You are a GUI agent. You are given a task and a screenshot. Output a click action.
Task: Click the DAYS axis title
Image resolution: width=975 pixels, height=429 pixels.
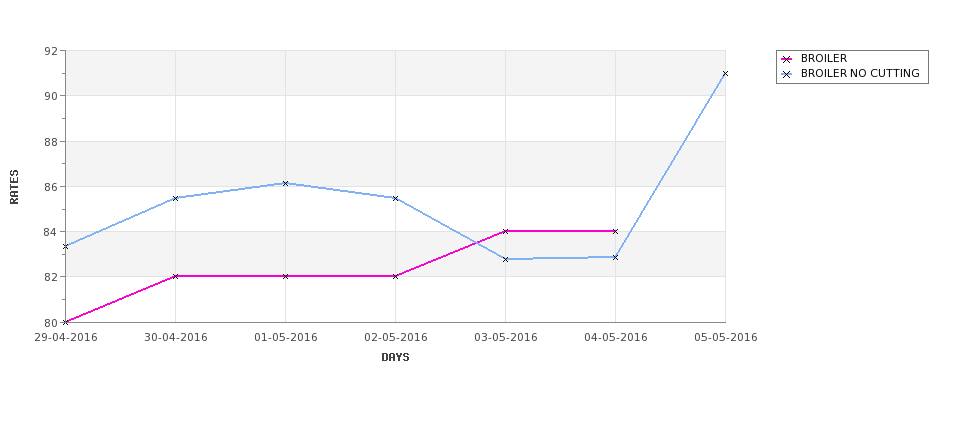click(x=395, y=358)
